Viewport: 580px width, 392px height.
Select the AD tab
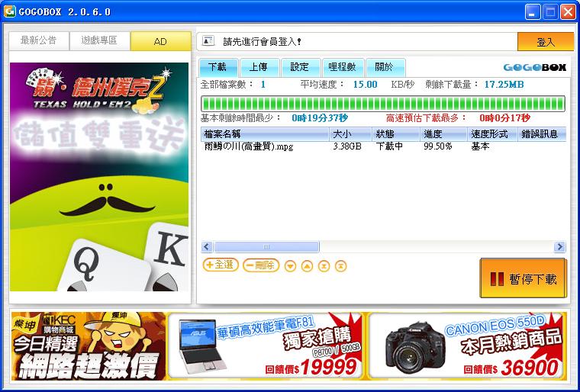click(160, 41)
